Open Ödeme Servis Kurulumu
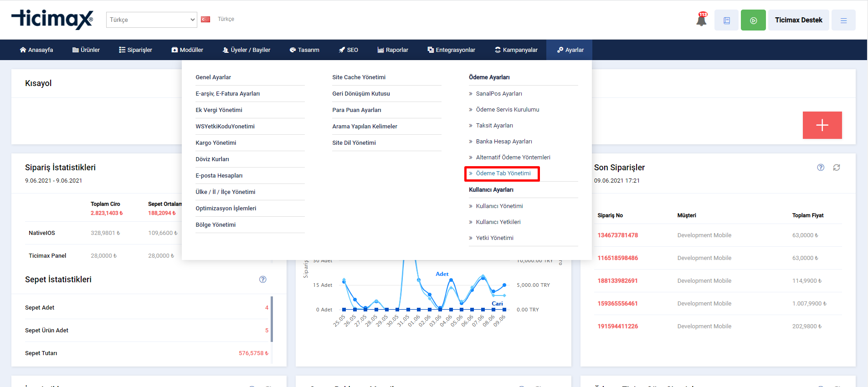The image size is (868, 387). (x=508, y=110)
